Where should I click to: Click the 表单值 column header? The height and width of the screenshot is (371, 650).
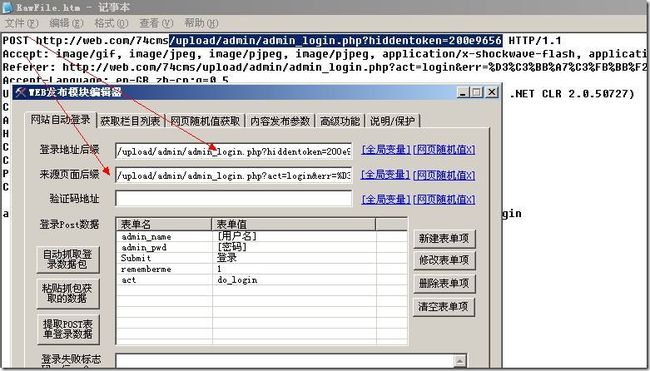click(293, 224)
